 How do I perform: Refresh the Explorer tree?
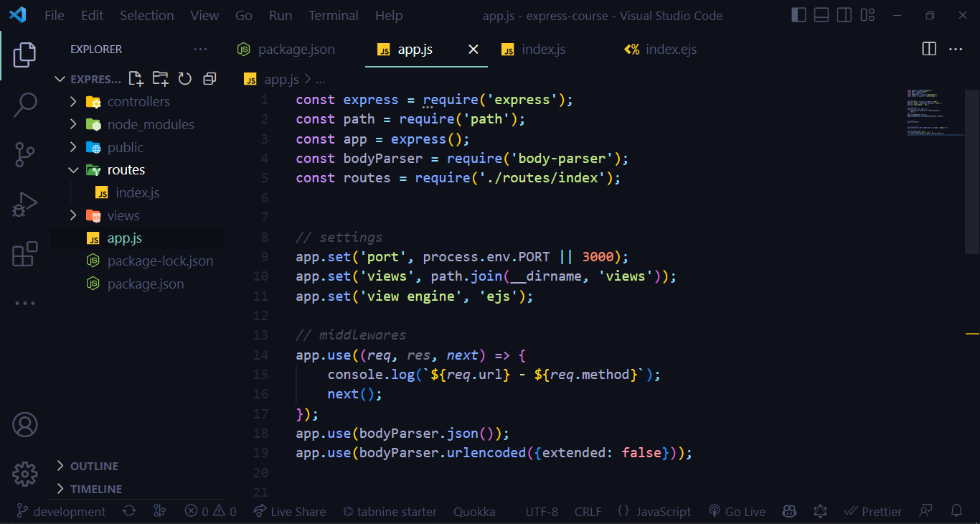[184, 79]
